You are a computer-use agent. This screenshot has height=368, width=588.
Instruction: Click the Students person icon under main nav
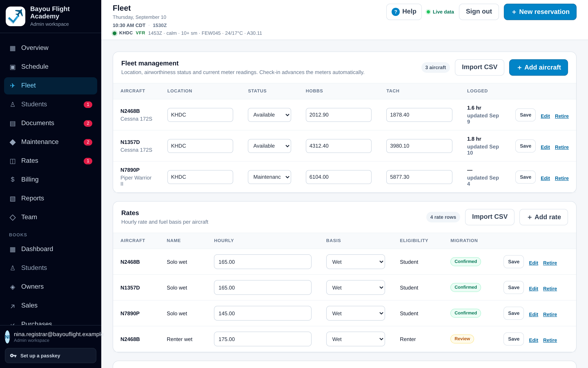click(x=13, y=104)
